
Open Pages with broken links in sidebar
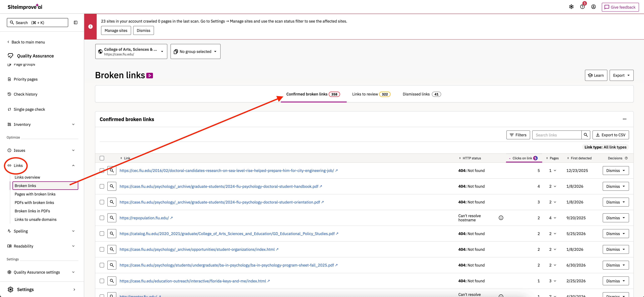pyautogui.click(x=35, y=194)
